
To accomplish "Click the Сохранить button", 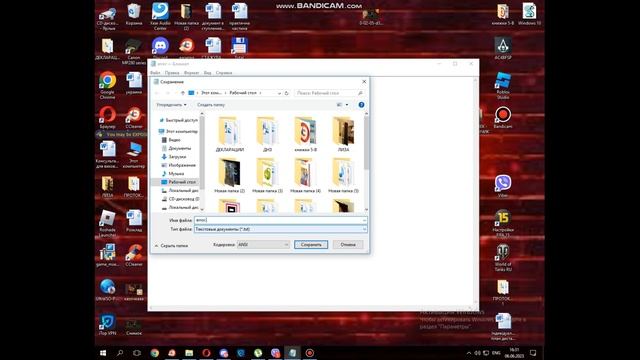I will click(311, 244).
